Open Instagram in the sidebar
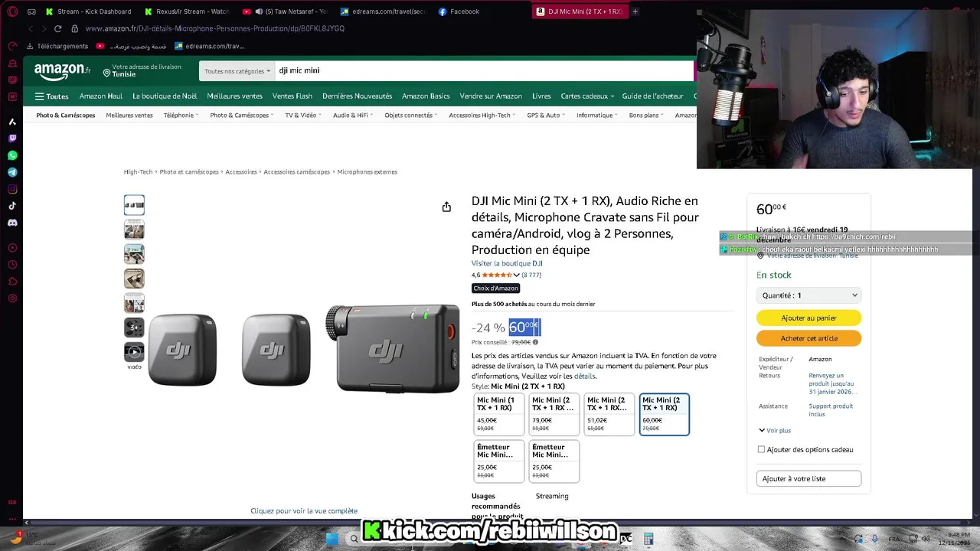 point(12,189)
